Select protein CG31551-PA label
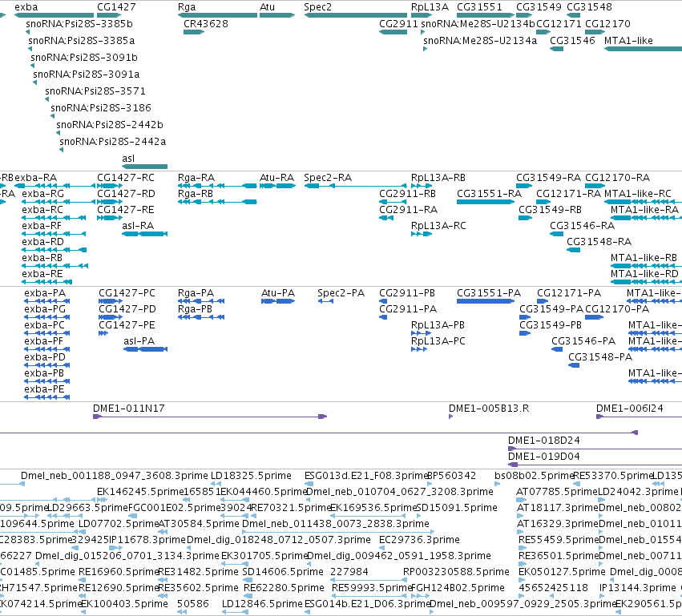Image resolution: width=682 pixels, height=616 pixels. [488, 293]
